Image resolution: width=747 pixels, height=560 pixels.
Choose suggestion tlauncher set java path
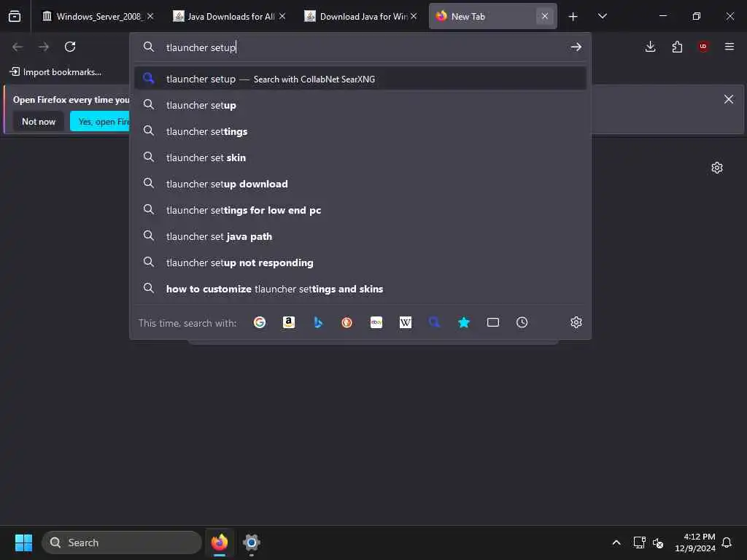[360, 236]
